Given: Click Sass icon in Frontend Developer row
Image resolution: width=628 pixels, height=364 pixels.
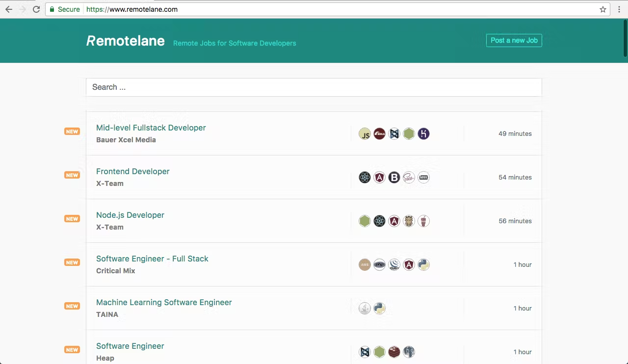Looking at the screenshot, I should click(x=409, y=177).
